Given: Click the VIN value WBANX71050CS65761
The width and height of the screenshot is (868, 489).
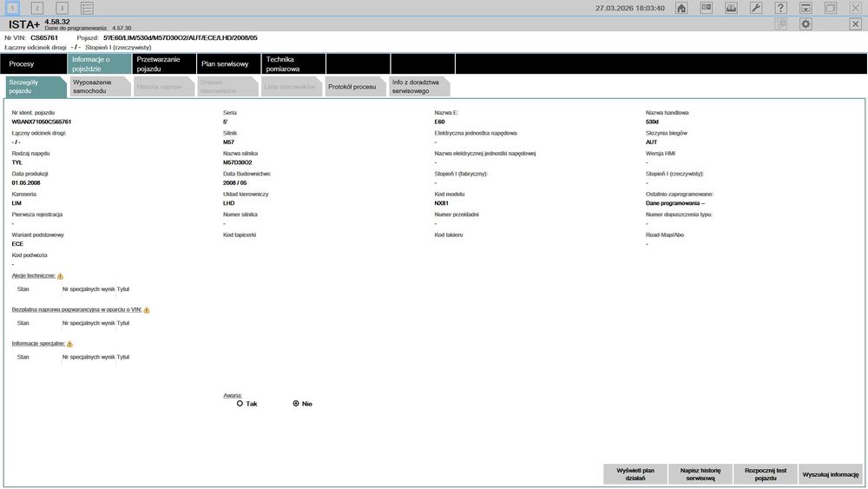Looking at the screenshot, I should pyautogui.click(x=42, y=122).
